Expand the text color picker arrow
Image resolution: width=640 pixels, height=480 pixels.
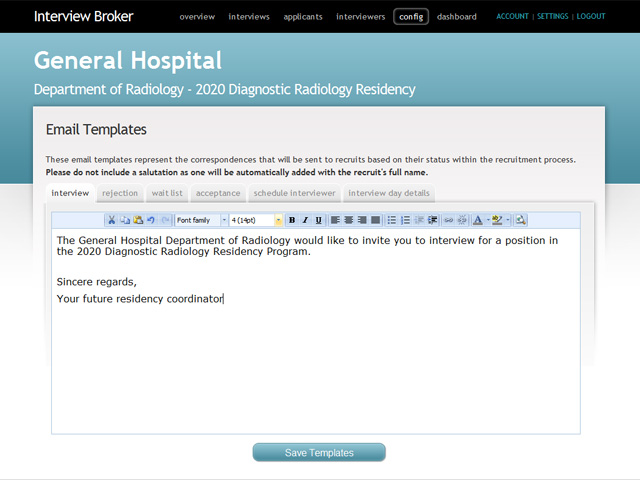pos(487,220)
